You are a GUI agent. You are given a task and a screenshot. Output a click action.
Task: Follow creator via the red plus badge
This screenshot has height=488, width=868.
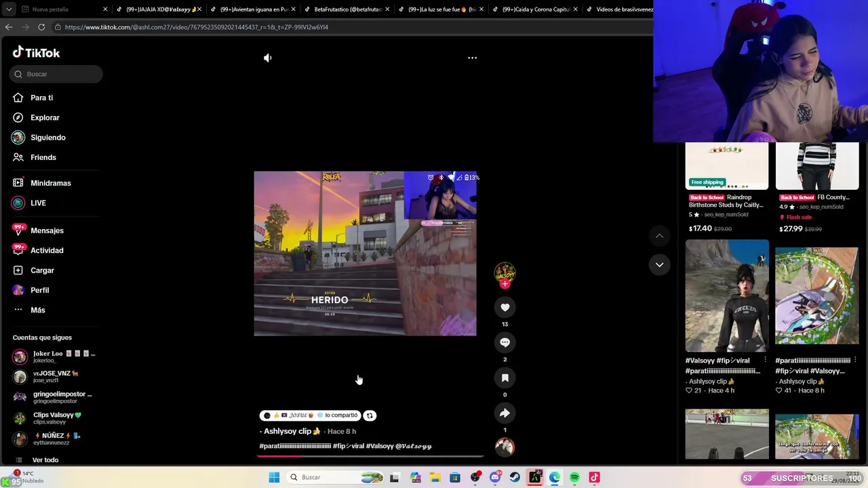click(505, 284)
